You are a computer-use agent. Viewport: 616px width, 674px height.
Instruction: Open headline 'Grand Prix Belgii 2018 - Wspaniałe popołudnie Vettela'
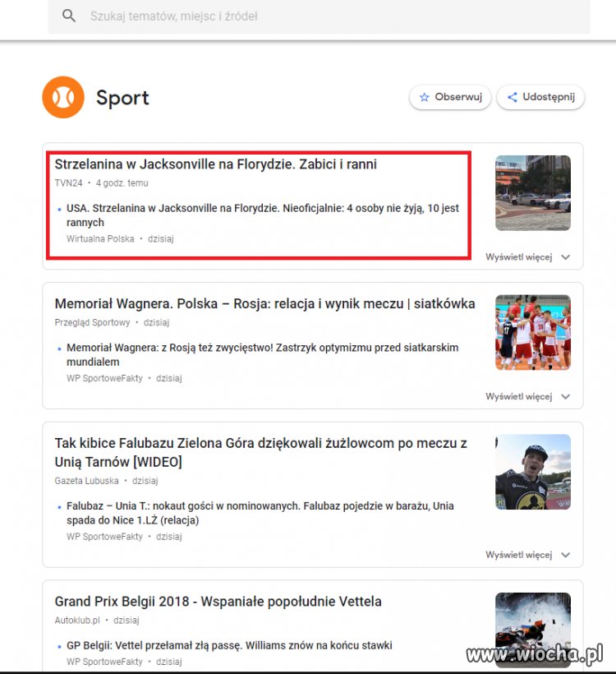pyautogui.click(x=218, y=602)
